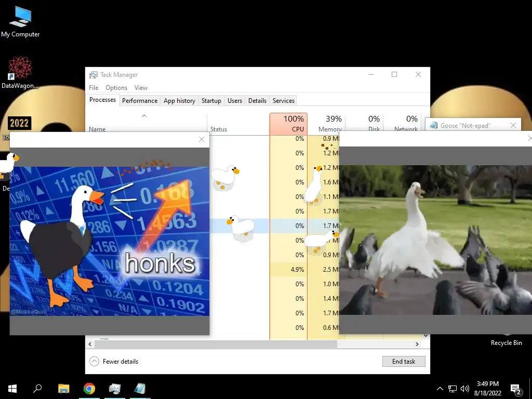This screenshot has height=399, width=532.
Task: Click the 4.9% CPU value cell
Action: [x=289, y=270]
